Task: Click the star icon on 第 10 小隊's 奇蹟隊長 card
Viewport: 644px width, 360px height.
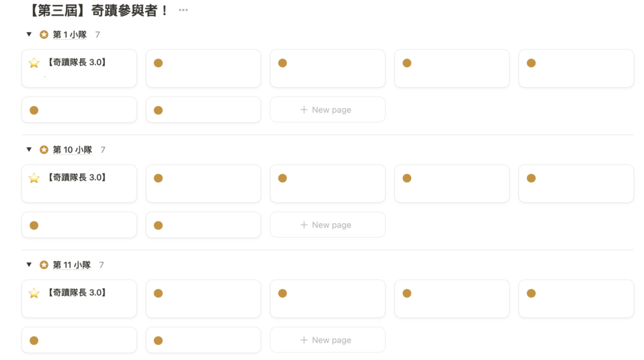Action: (x=34, y=178)
